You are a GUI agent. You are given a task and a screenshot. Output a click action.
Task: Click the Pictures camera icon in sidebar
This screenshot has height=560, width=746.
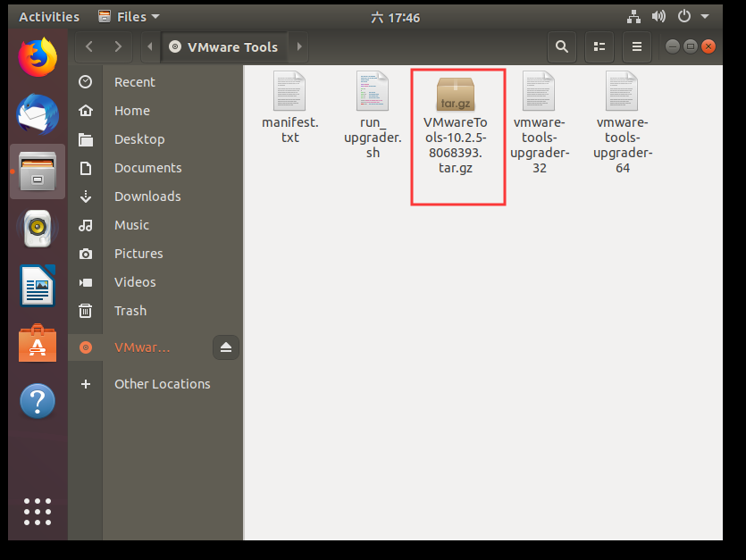pyautogui.click(x=86, y=254)
